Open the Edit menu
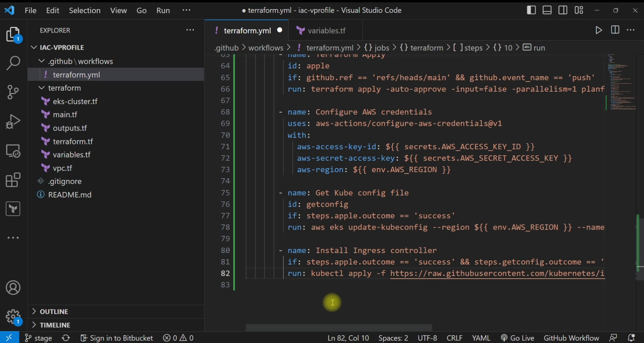The width and height of the screenshot is (644, 343). coord(53,10)
